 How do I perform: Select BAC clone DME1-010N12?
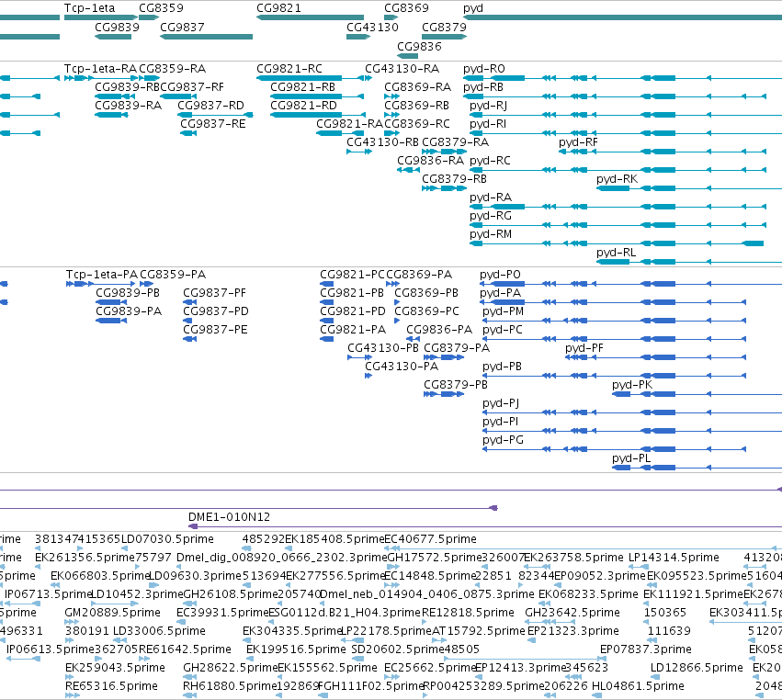pos(230,517)
